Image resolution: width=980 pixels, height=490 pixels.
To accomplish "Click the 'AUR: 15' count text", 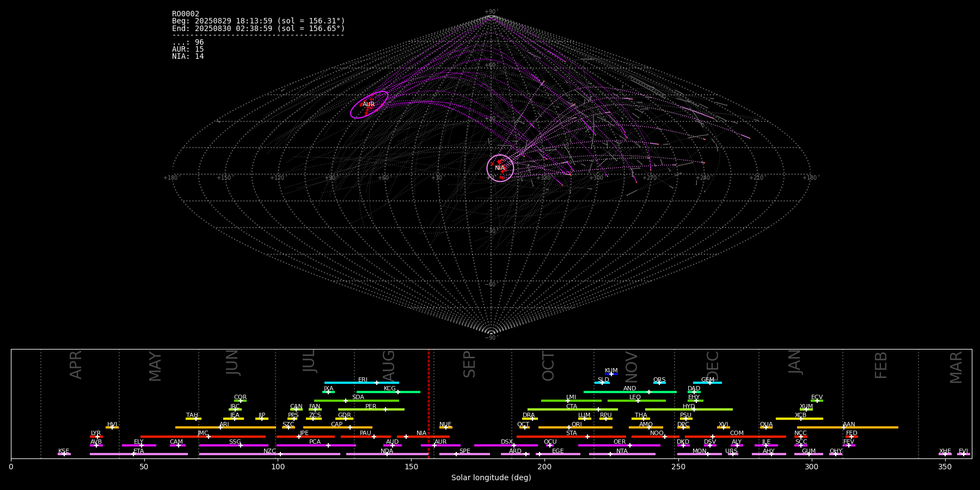I will [x=188, y=50].
